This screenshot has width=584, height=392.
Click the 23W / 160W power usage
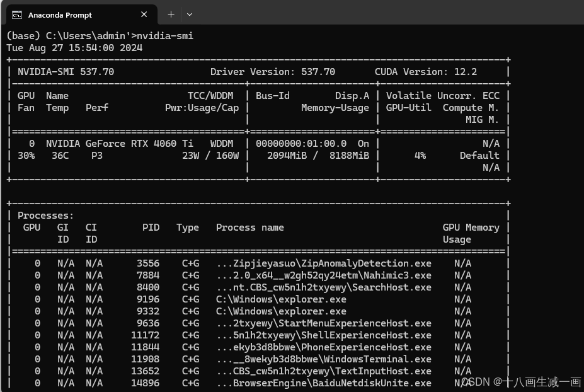pyautogui.click(x=210, y=156)
